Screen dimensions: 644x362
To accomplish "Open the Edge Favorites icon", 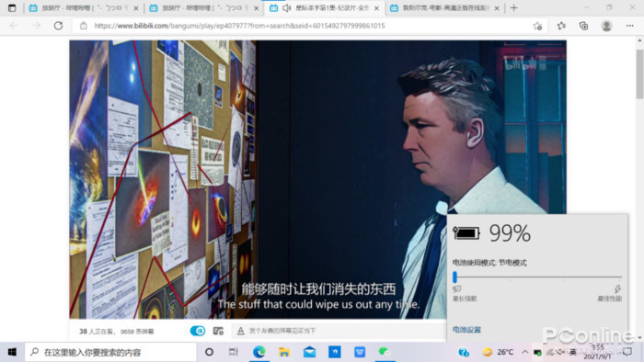I will [561, 26].
